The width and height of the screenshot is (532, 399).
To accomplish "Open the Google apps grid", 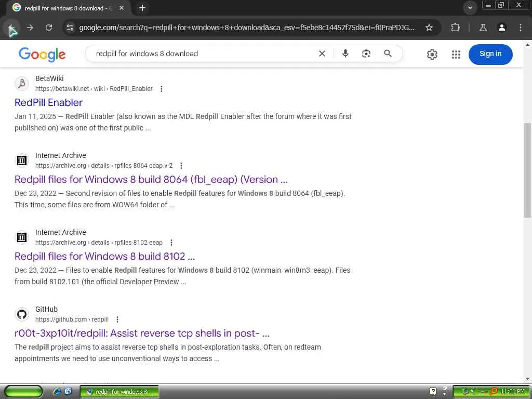I will tap(456, 54).
